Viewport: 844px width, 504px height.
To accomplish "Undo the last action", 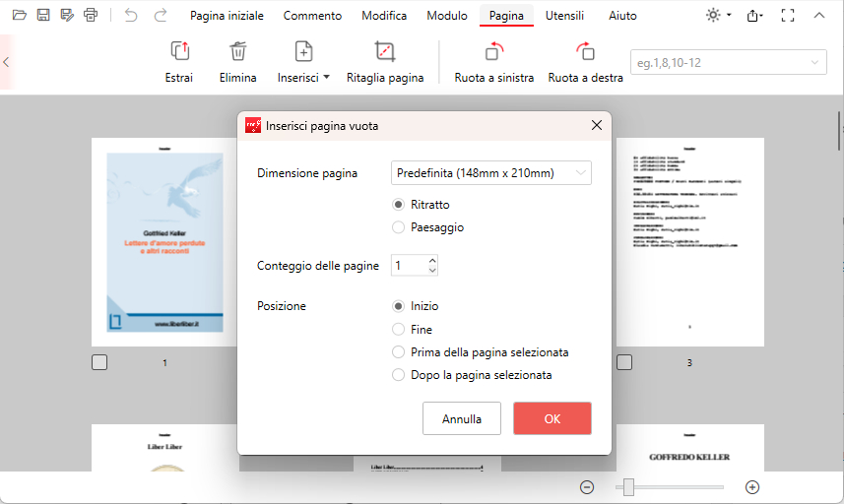I will [131, 15].
